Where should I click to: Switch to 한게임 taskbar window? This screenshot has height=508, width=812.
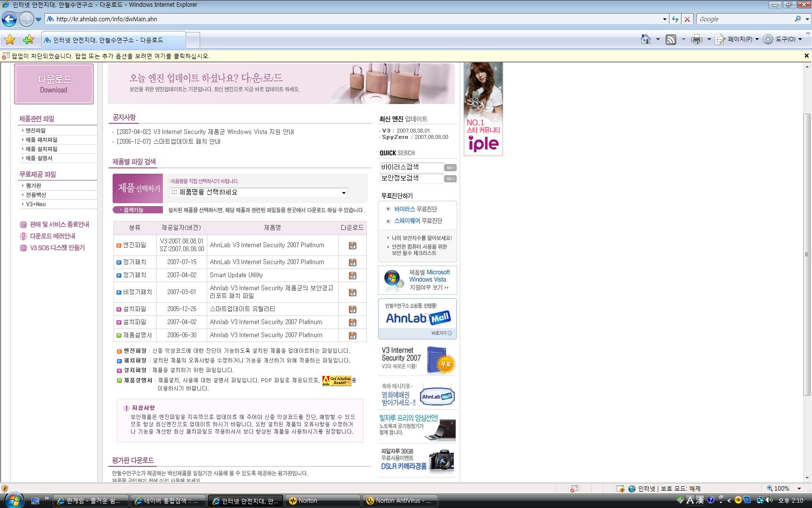tap(90, 501)
